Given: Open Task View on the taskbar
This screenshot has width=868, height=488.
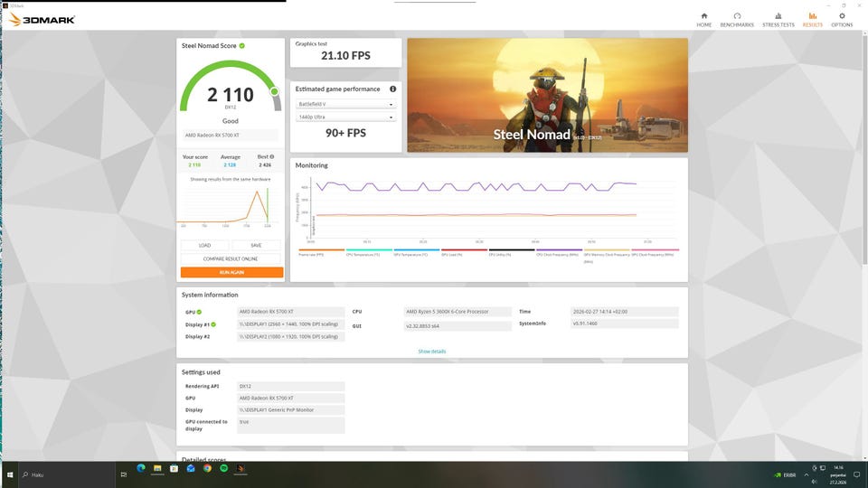Looking at the screenshot, I should click(x=124, y=474).
